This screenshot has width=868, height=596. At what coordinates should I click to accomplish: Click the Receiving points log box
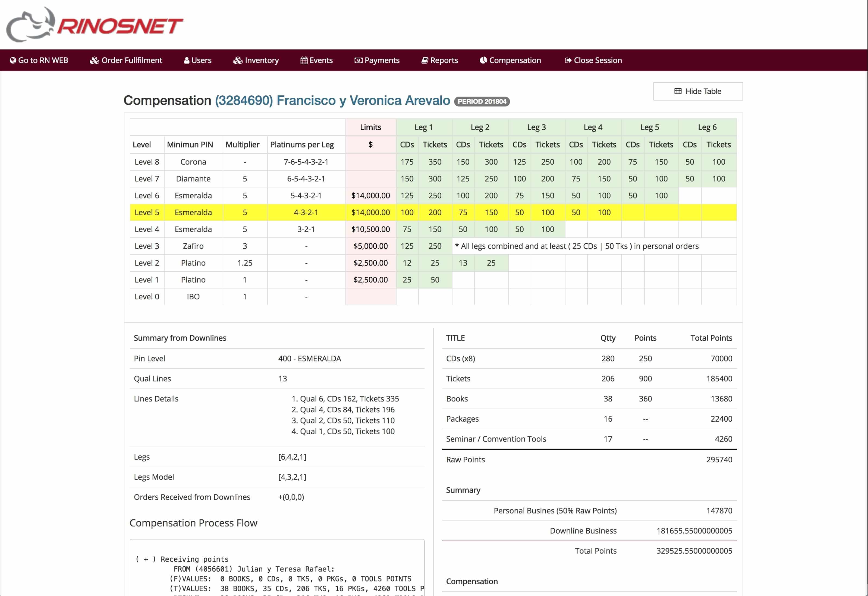click(277, 567)
